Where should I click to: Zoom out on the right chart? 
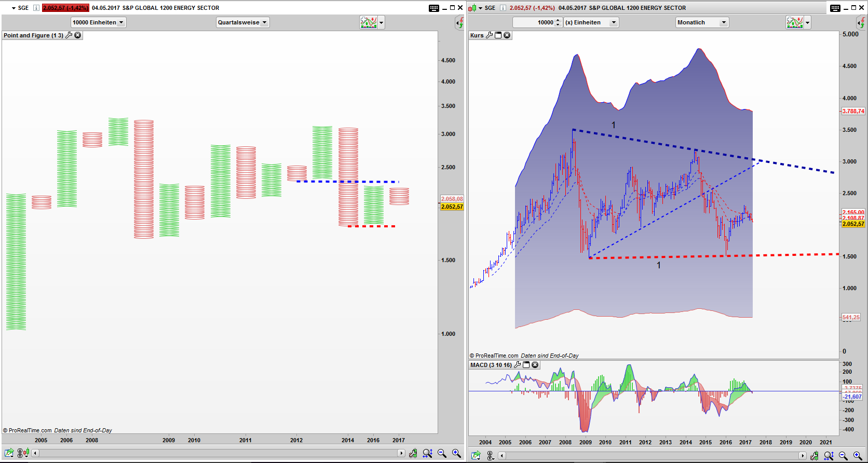(x=843, y=456)
